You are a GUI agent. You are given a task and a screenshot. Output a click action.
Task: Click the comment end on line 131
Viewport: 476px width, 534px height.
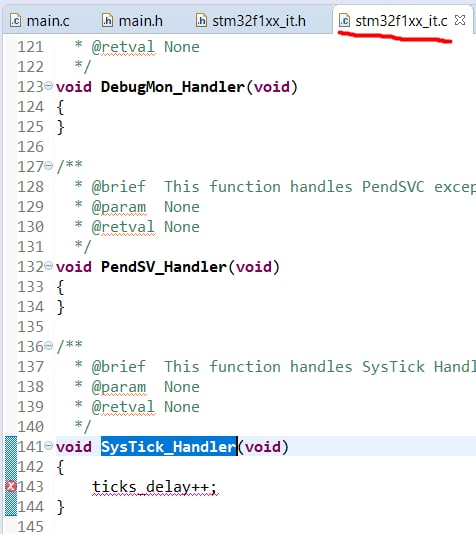point(83,247)
